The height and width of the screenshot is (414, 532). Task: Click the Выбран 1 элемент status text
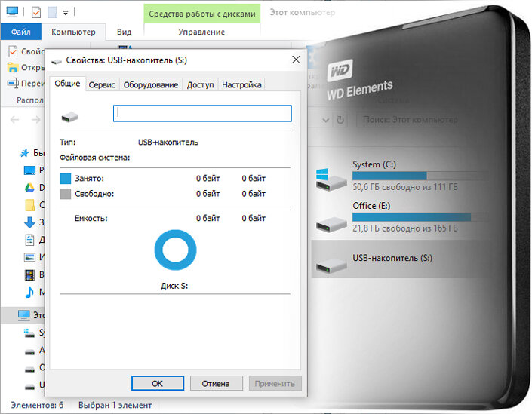[115, 405]
